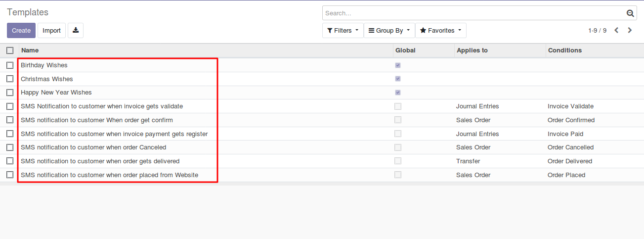Sort by the Applies to column header
The width and height of the screenshot is (644, 239).
pyautogui.click(x=472, y=50)
